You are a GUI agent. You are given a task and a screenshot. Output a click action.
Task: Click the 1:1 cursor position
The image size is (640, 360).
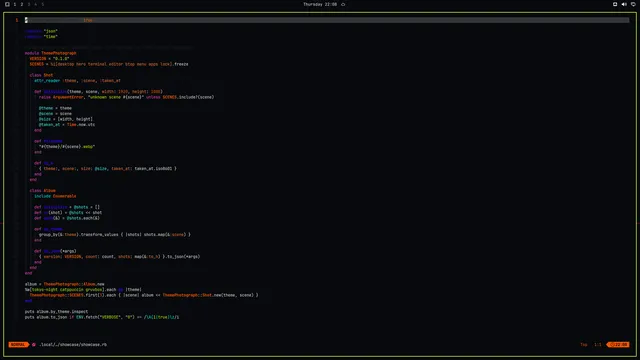598,344
